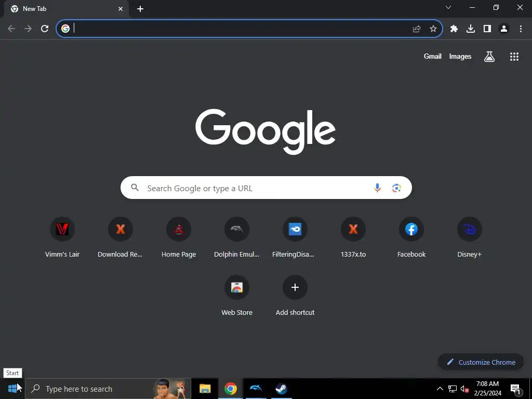Search by image with the Google Lens icon
Screen dimensions: 532x399
tap(396, 188)
